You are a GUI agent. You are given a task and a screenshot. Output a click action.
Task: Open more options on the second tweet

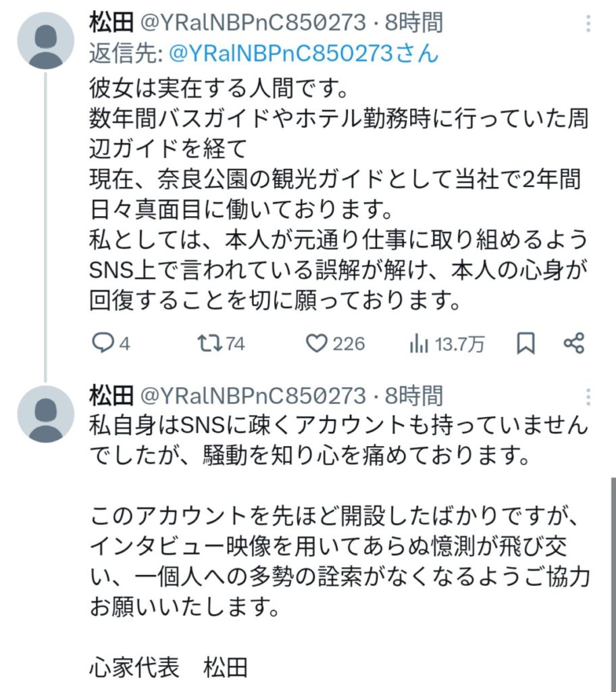tap(590, 397)
